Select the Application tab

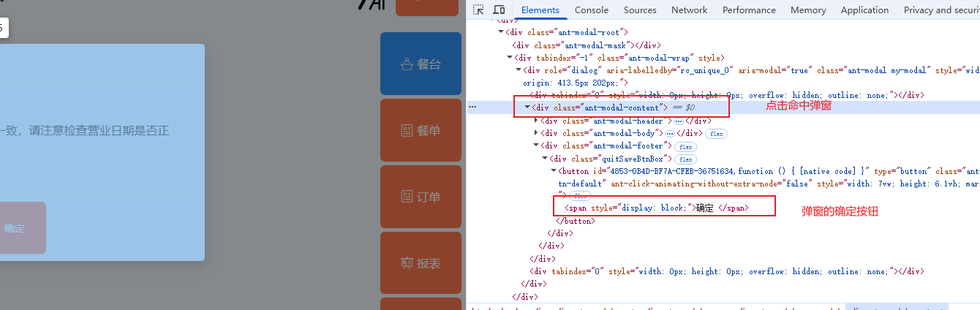864,10
